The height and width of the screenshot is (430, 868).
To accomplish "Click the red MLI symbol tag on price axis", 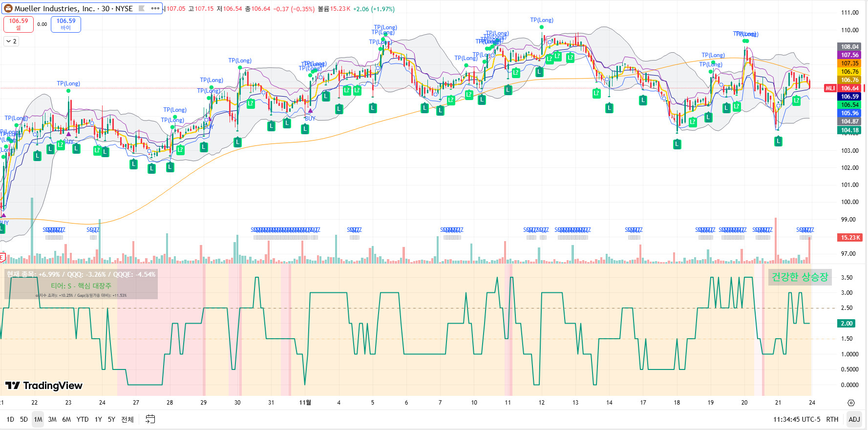I will point(830,88).
